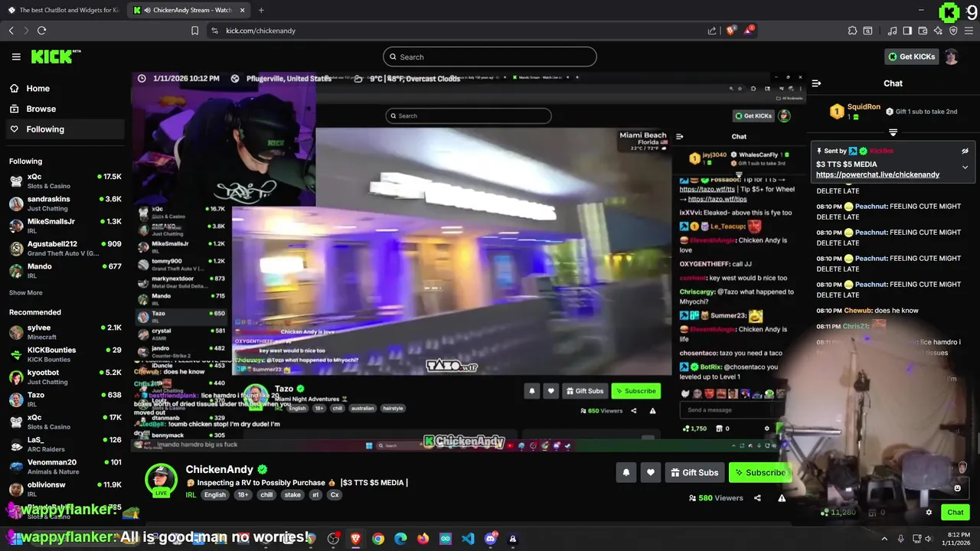Share ChickenAndy's stream via share icon

pyautogui.click(x=757, y=498)
